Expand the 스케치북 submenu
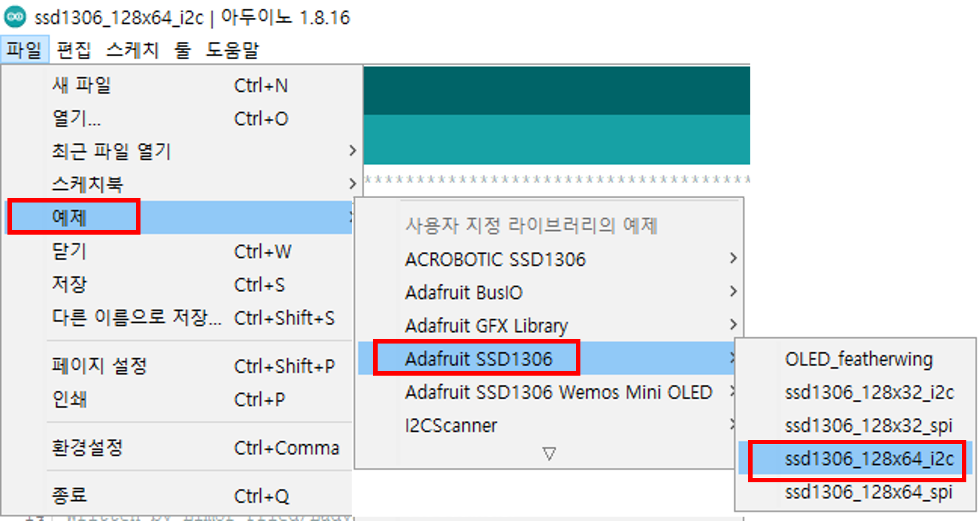 click(x=88, y=184)
